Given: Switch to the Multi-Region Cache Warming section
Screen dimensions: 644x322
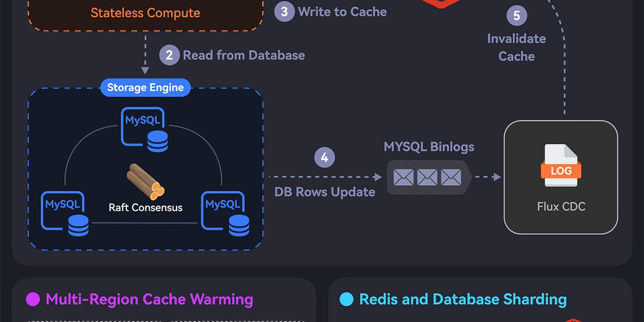Looking at the screenshot, I should [149, 299].
